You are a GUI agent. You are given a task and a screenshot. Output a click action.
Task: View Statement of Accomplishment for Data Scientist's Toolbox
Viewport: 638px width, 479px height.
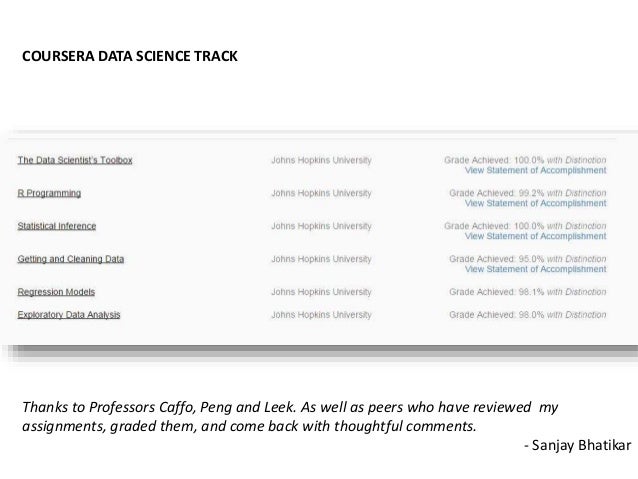(x=535, y=171)
